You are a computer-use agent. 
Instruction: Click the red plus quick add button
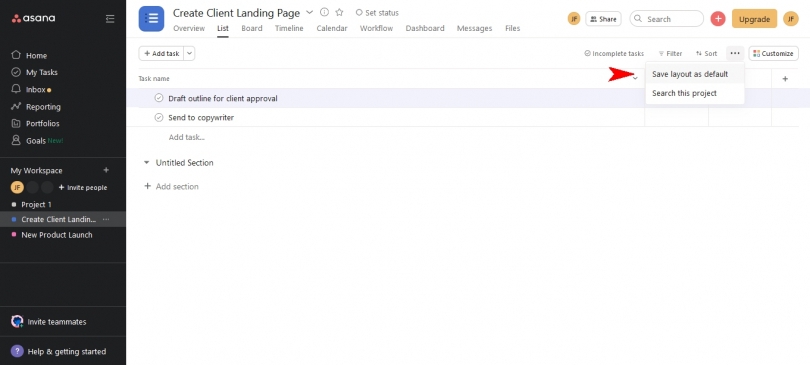tap(718, 19)
